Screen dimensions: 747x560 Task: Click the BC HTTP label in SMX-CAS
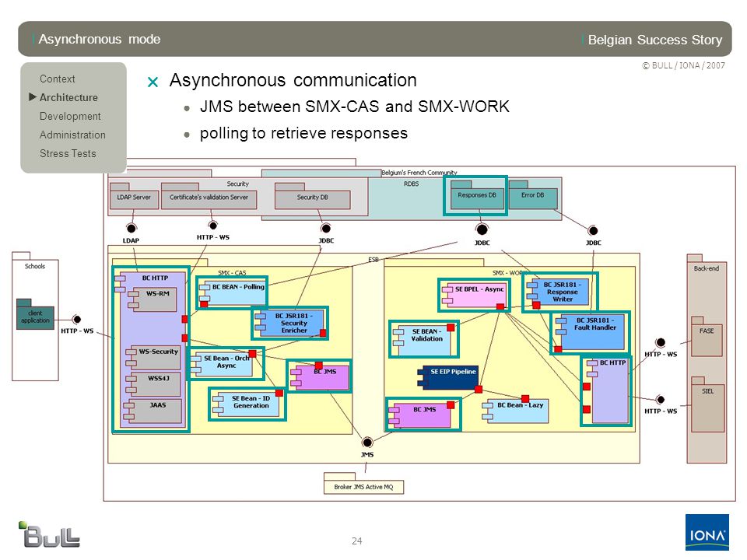(x=155, y=278)
